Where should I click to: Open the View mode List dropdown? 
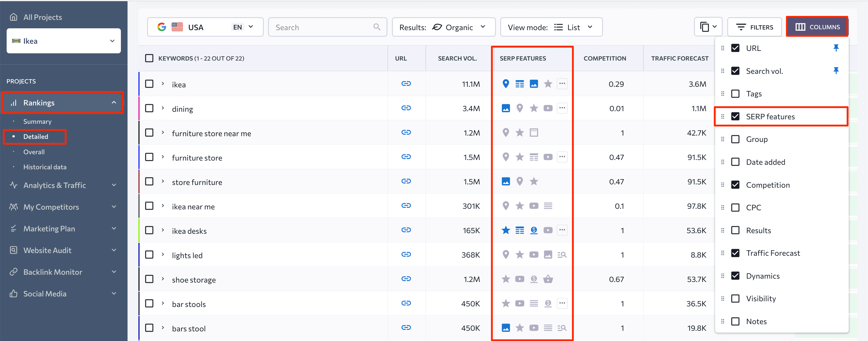551,27
